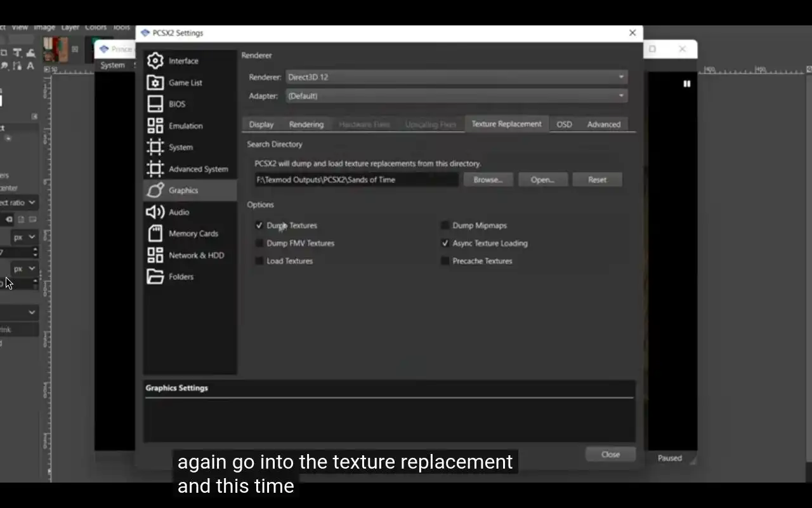Click the Open... directory button

point(542,180)
